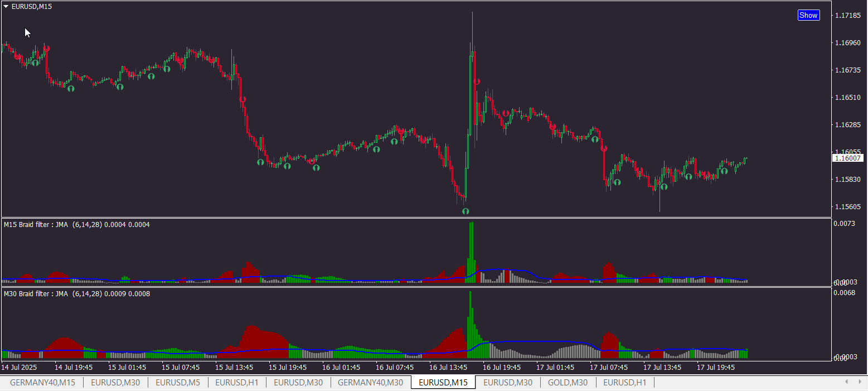Click the current price label 1.16007
Viewport: 868px width, 391px height.
point(847,158)
